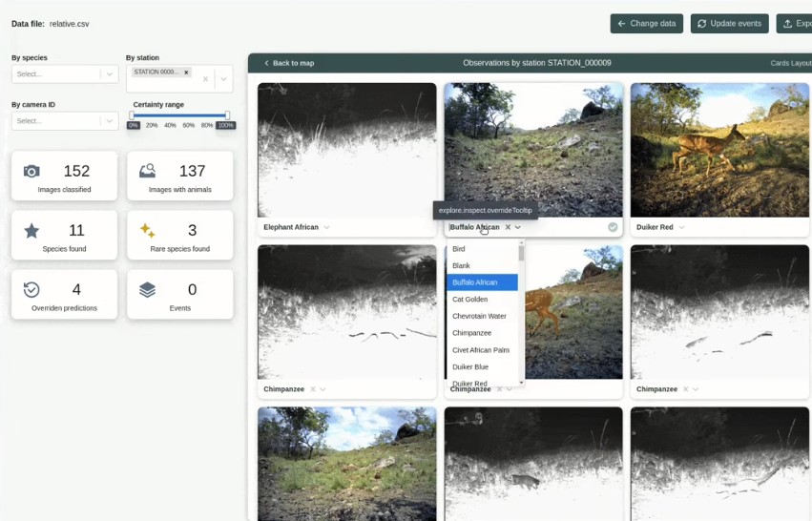Click the Images with animals icon
Viewport: 812px width, 521px height.
click(147, 172)
